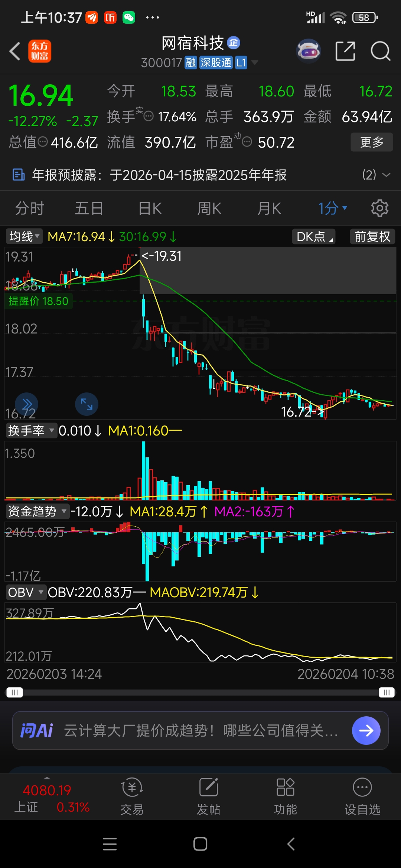
Task: Open 1分 period dropdown
Action: click(x=333, y=208)
